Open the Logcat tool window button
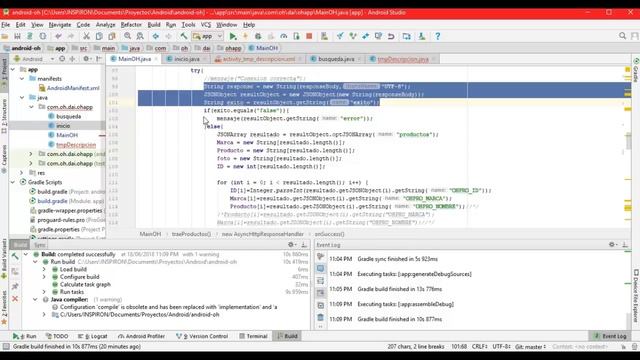The width and height of the screenshot is (640, 360). pos(93,336)
